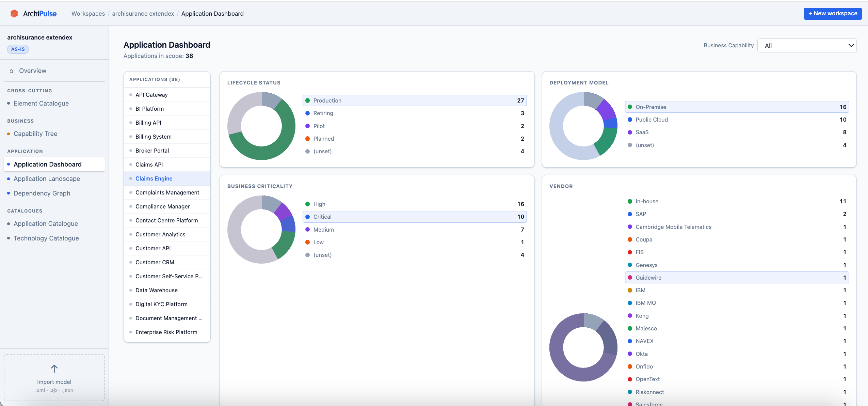868x406 pixels.
Task: Switch to Application Landscape view
Action: point(47,178)
